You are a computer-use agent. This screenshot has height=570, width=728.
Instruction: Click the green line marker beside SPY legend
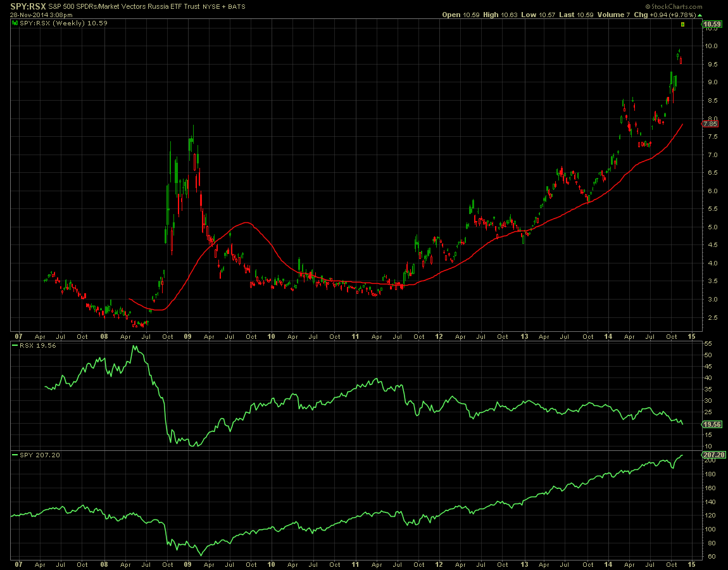tap(15, 455)
